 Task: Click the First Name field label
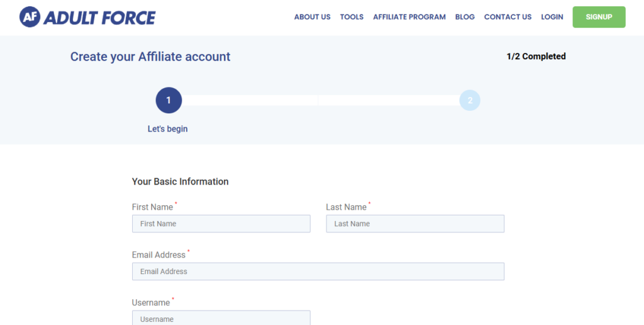[152, 207]
